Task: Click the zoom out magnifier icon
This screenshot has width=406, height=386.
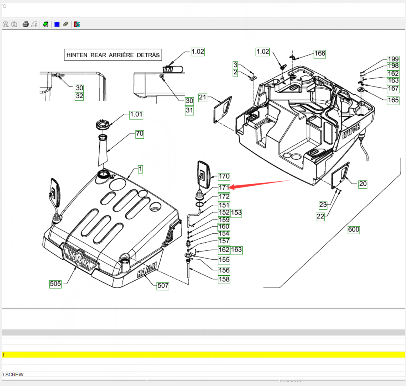Action: [14, 24]
